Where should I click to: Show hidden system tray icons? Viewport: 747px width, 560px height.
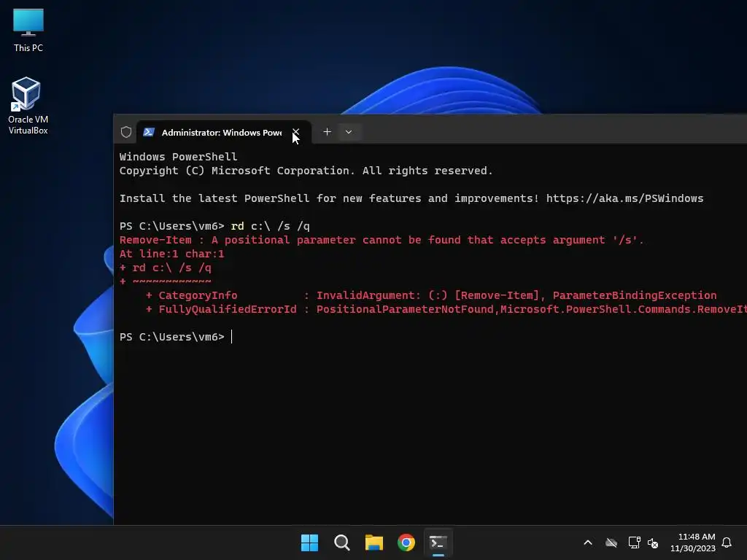tap(588, 542)
